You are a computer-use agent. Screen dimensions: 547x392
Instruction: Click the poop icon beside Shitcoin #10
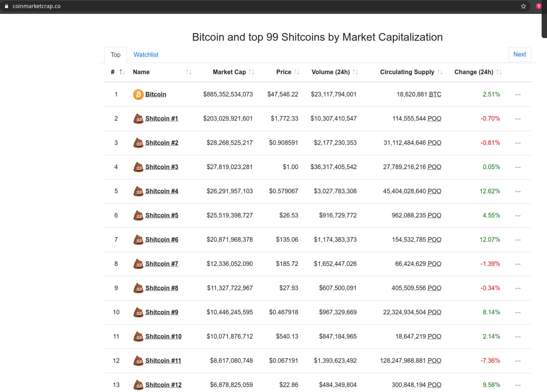pyautogui.click(x=138, y=336)
